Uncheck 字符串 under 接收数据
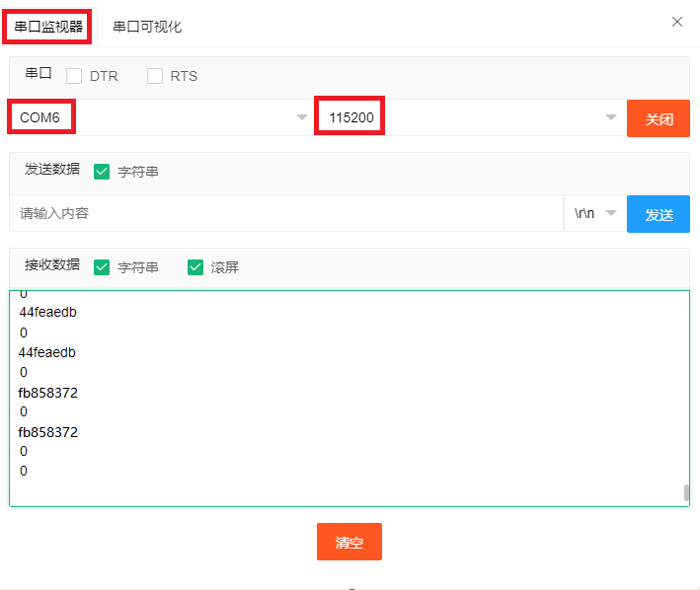This screenshot has height=590, width=700. coord(102,267)
